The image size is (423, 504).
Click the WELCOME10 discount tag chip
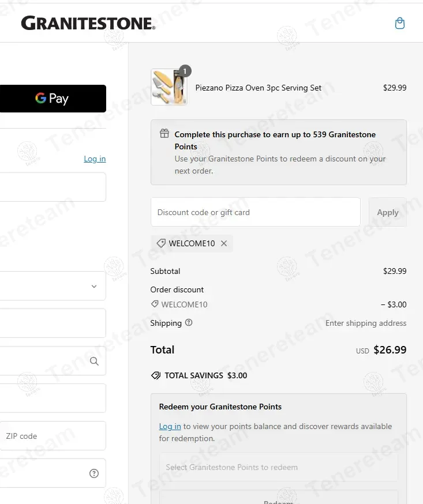tap(186, 243)
